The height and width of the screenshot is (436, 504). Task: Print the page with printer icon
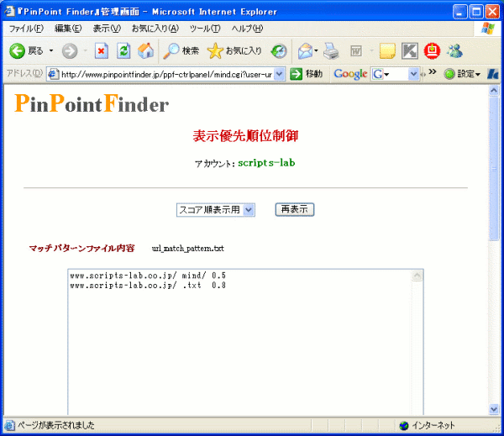click(331, 50)
